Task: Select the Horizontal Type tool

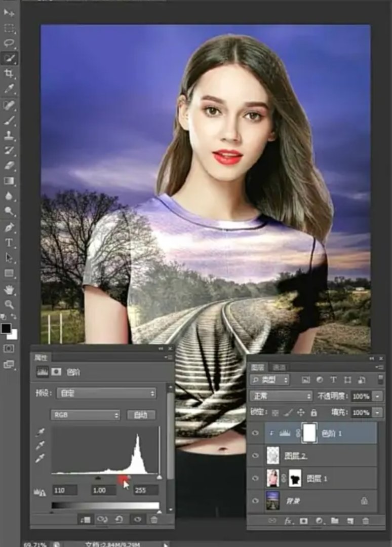Action: pyautogui.click(x=9, y=243)
